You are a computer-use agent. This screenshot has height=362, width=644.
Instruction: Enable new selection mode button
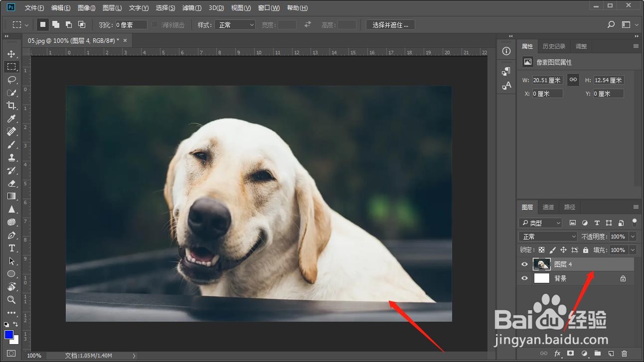coord(43,24)
